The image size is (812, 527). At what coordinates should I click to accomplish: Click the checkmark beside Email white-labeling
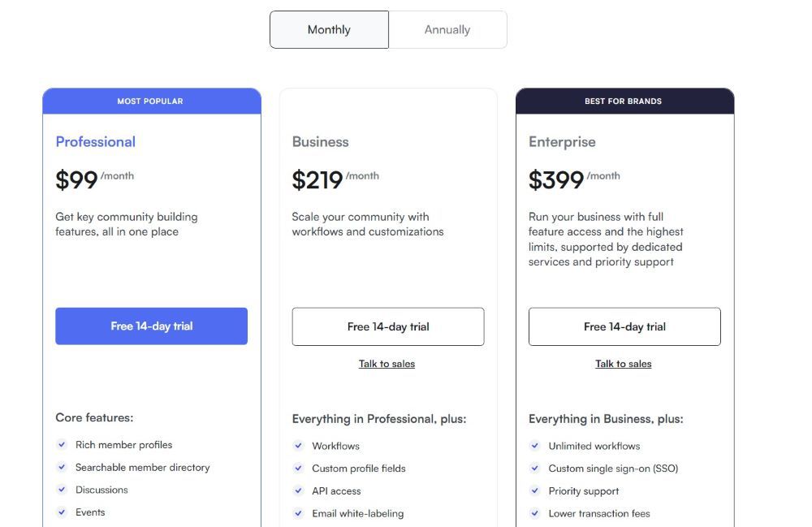pyautogui.click(x=298, y=513)
